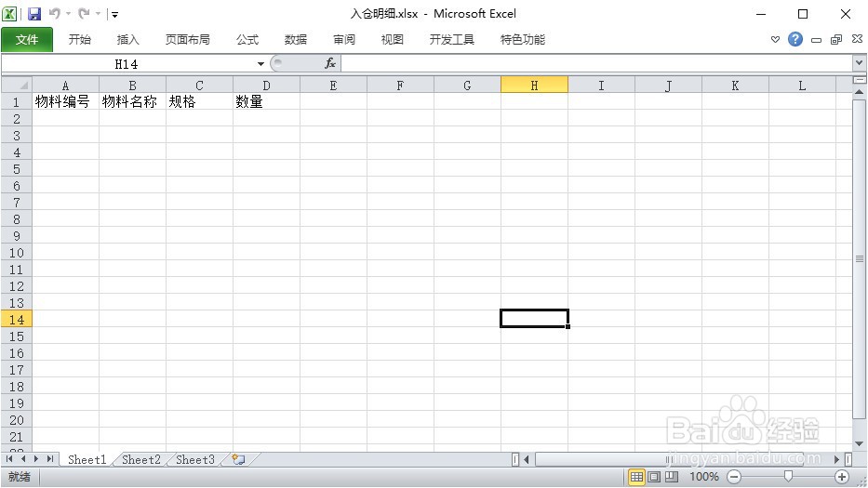868x488 pixels.
Task: Open Customize Quick Access Toolbar dropdown
Action: (114, 14)
